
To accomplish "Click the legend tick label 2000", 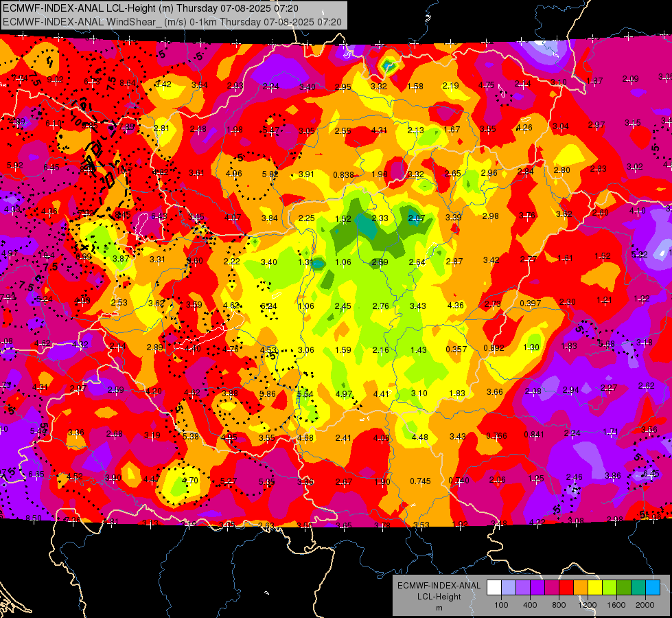I will 645,605.
